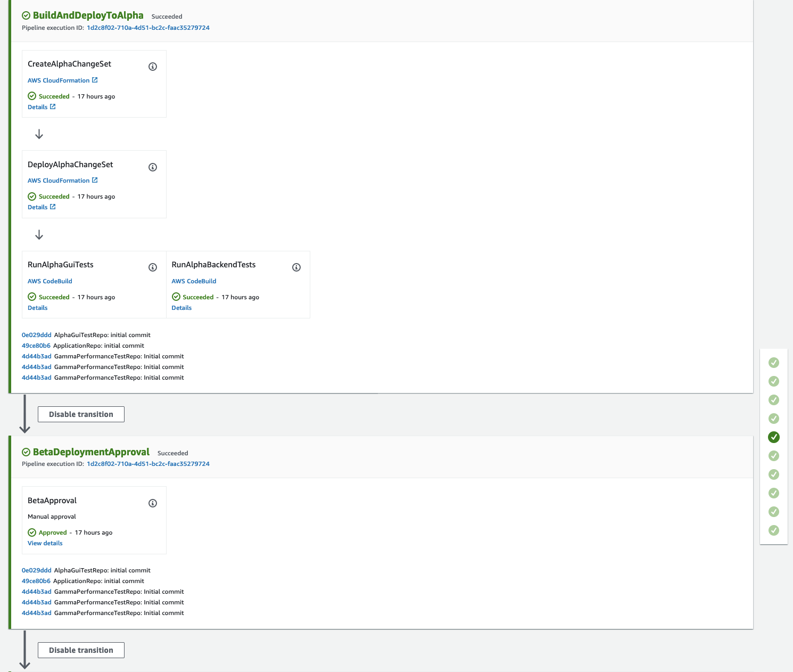This screenshot has height=672, width=793.
Task: View details of the BetaApproval manual approval
Action: click(x=45, y=543)
